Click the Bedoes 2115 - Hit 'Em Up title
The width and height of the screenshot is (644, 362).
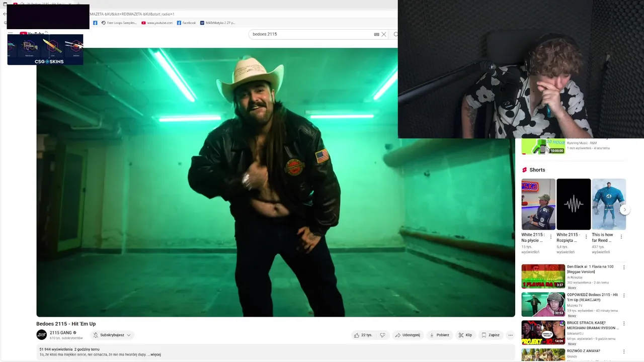click(x=66, y=324)
